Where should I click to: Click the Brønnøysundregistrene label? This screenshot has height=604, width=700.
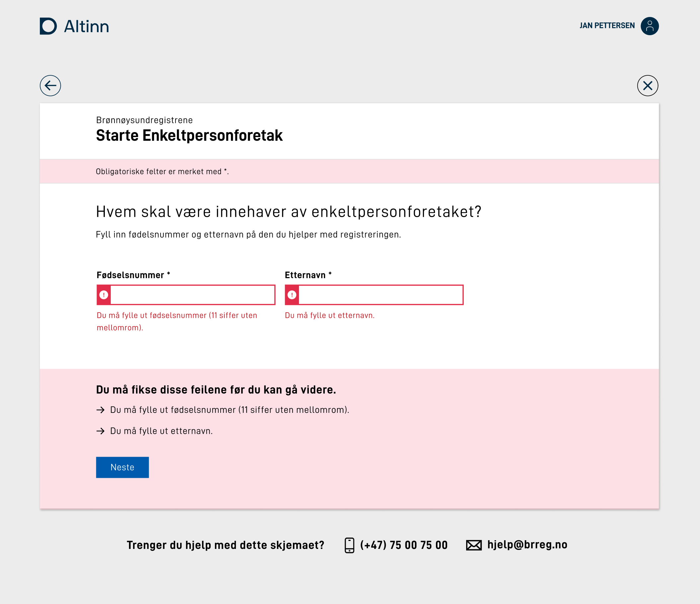tap(144, 120)
